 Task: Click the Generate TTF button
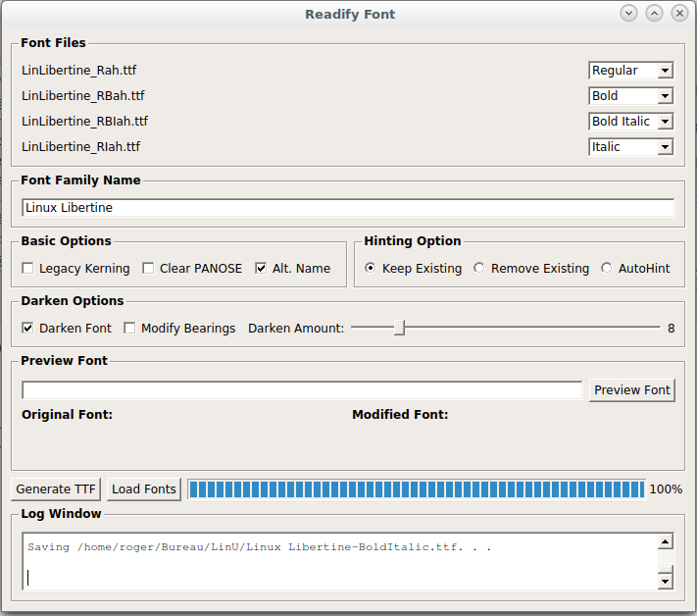[57, 489]
